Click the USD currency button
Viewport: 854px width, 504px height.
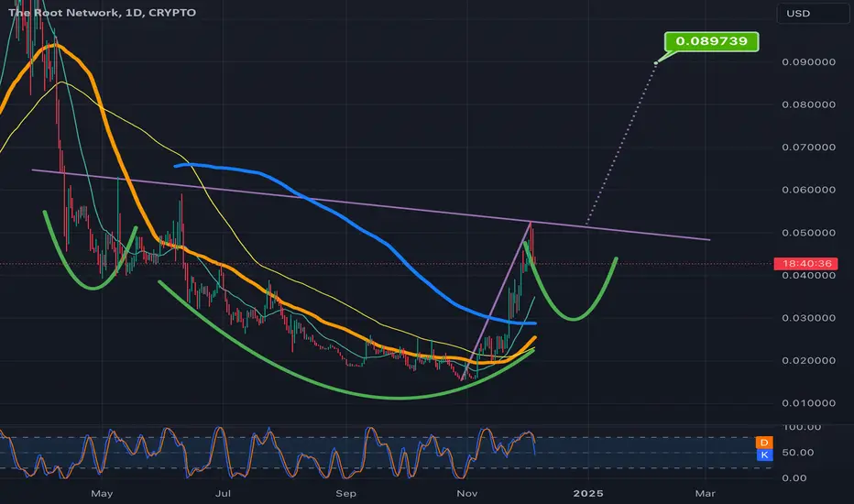pos(812,14)
